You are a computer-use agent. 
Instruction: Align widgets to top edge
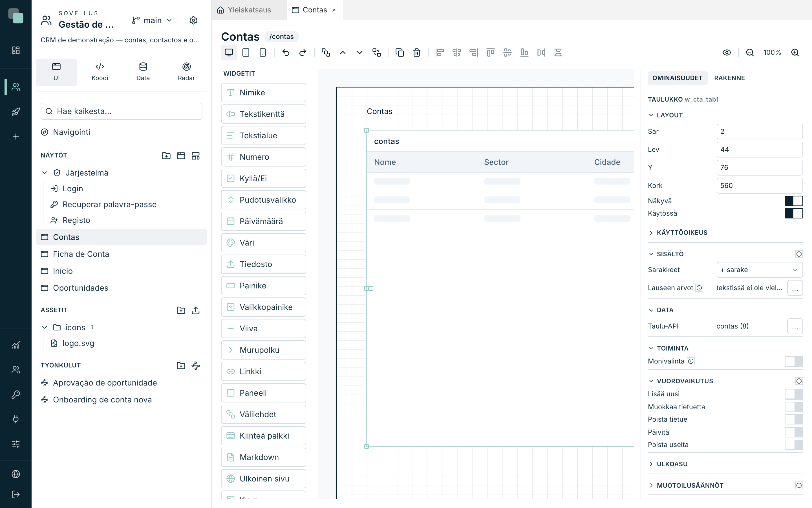tap(491, 52)
